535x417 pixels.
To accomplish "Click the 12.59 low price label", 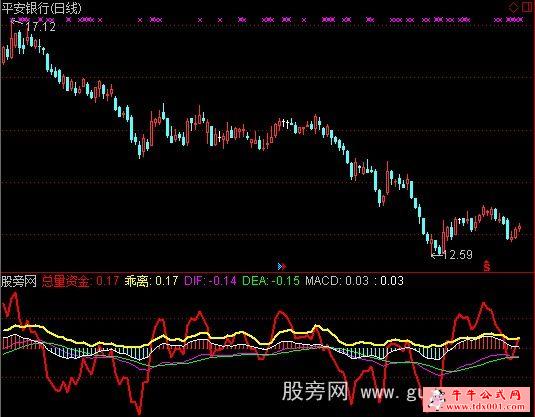I will (x=457, y=255).
